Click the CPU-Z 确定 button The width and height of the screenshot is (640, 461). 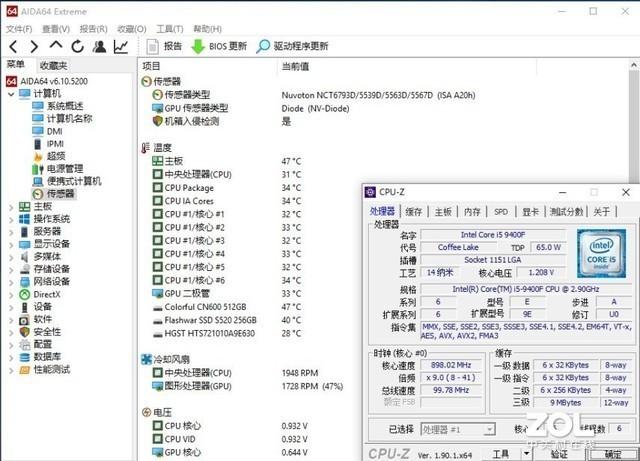tap(613, 454)
